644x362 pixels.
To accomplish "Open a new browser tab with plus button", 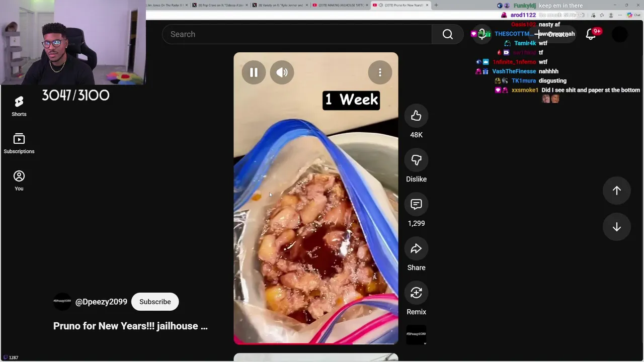I will (x=436, y=5).
